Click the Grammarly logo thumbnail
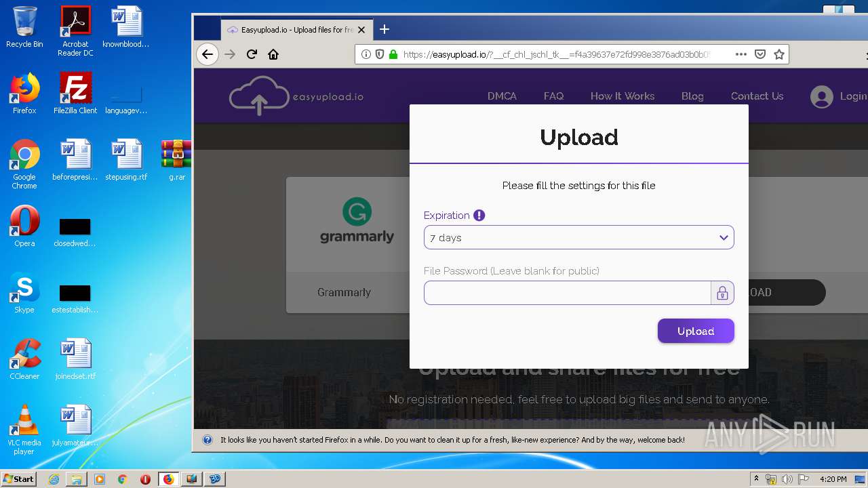The image size is (868, 488). tap(357, 221)
